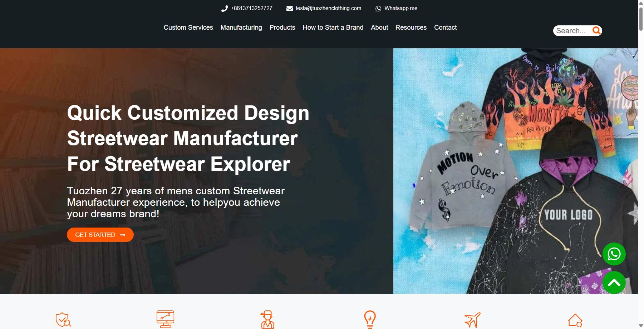Go to the Products menu
Screen dimensions: 644x329
click(282, 28)
